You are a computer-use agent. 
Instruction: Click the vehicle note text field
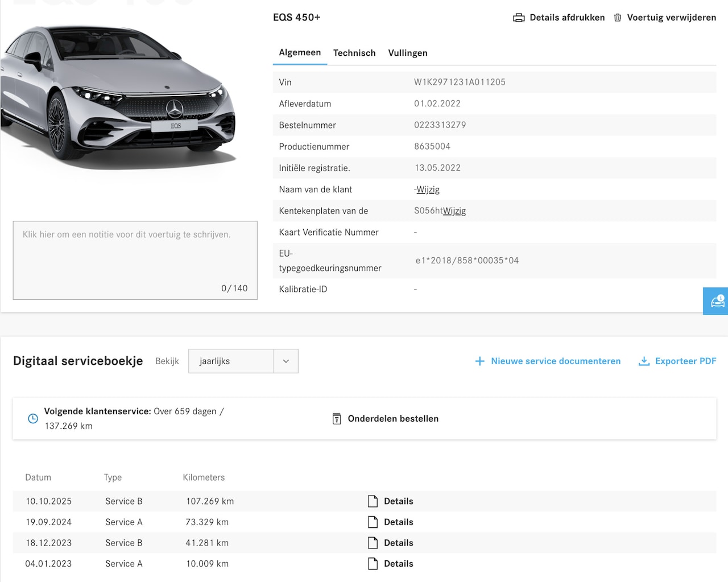[135, 260]
